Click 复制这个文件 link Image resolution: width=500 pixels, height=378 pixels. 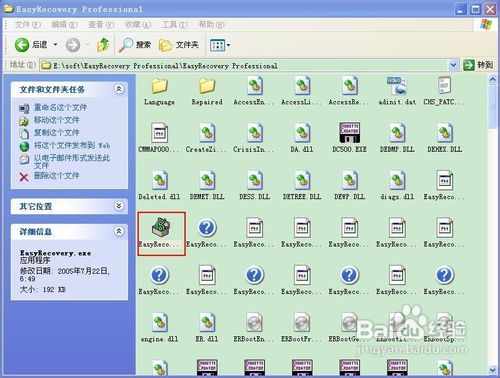[x=56, y=132]
